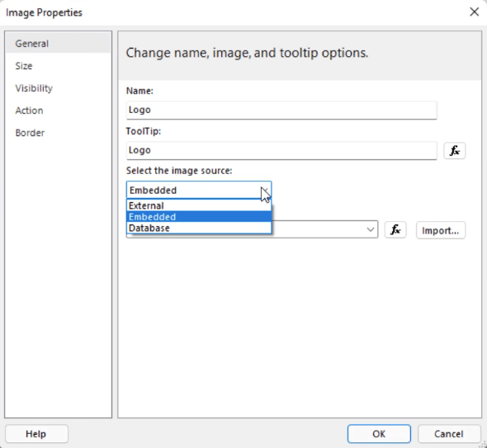Viewport: 487px width, 448px height.
Task: Confirm changes with the OK button
Action: click(x=379, y=434)
